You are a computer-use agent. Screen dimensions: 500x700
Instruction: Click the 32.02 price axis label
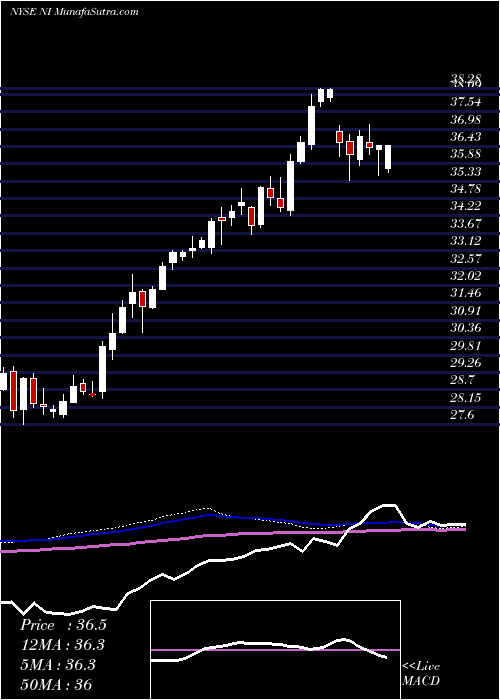tap(466, 275)
